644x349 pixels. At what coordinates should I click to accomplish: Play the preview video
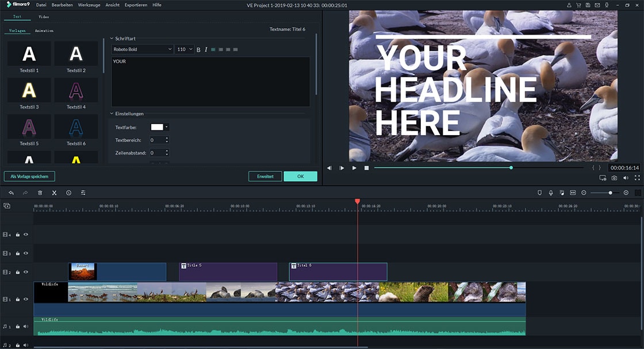[x=354, y=168]
